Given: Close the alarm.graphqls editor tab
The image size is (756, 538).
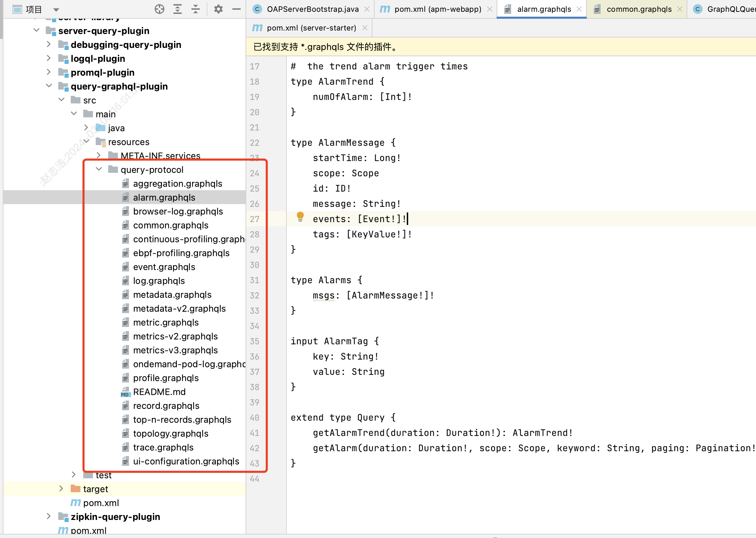Looking at the screenshot, I should point(579,9).
